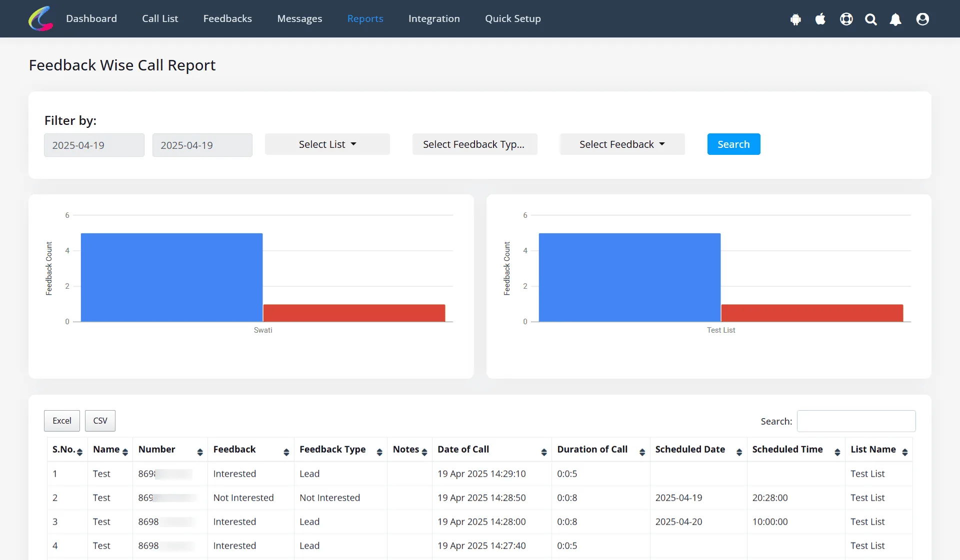The width and height of the screenshot is (960, 560).
Task: Sort by Feedback Type column
Action: (379, 452)
